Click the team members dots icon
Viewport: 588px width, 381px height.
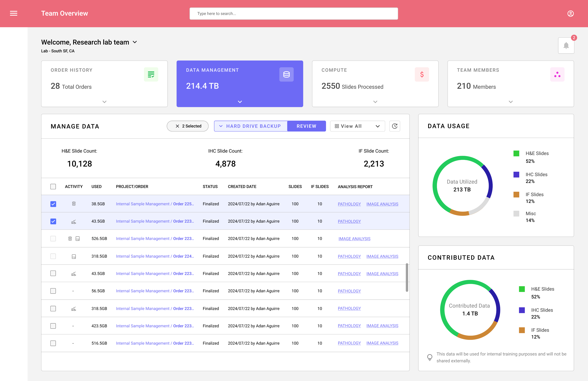pos(557,74)
